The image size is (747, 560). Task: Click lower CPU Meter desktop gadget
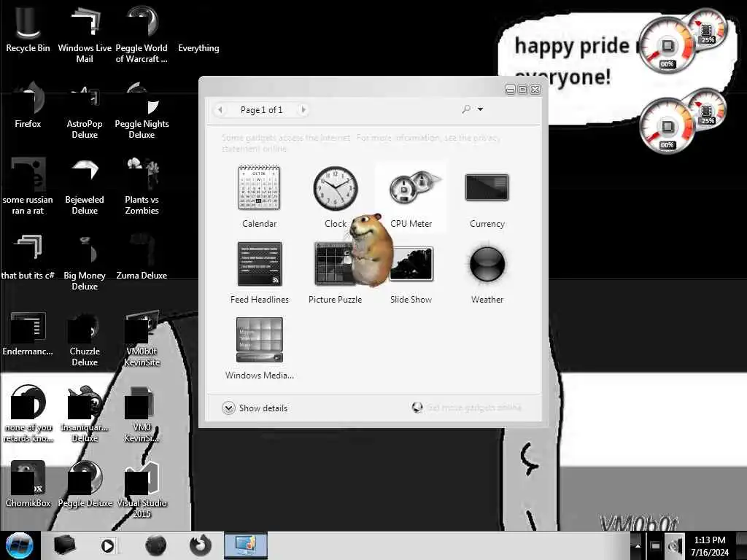(x=681, y=121)
